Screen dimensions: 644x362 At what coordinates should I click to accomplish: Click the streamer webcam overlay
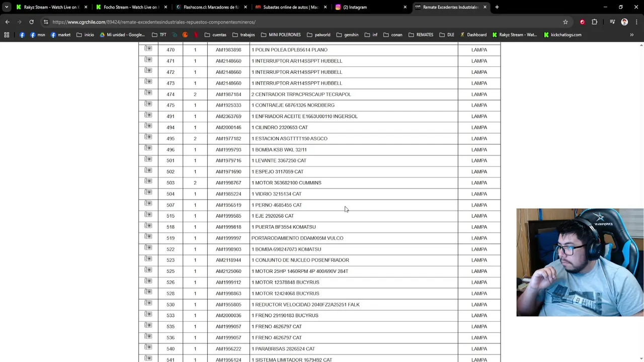(x=580, y=262)
